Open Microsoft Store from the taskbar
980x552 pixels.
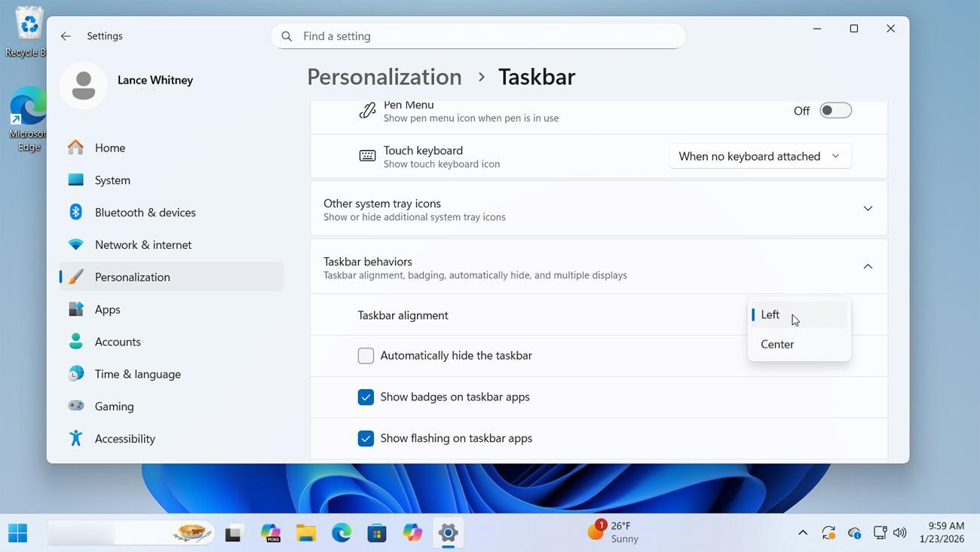377,533
